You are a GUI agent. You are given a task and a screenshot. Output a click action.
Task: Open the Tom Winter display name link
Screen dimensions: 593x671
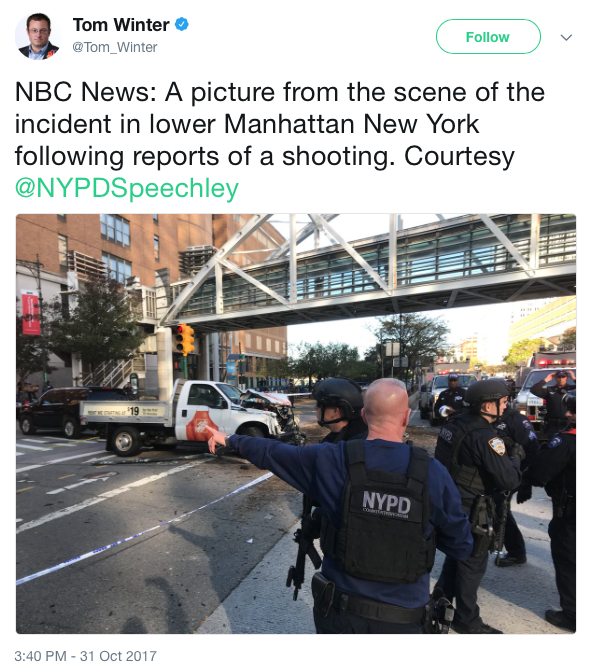tap(121, 25)
